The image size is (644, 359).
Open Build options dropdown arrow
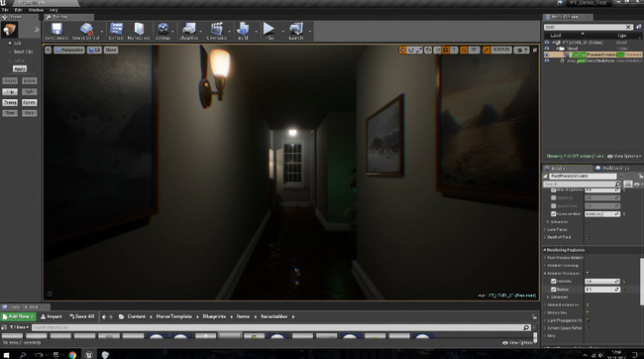coord(256,32)
